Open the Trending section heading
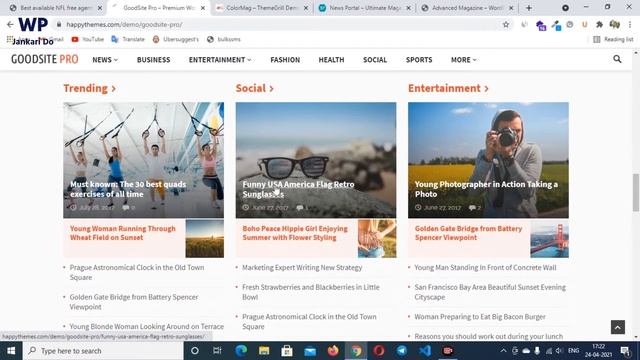 click(89, 88)
